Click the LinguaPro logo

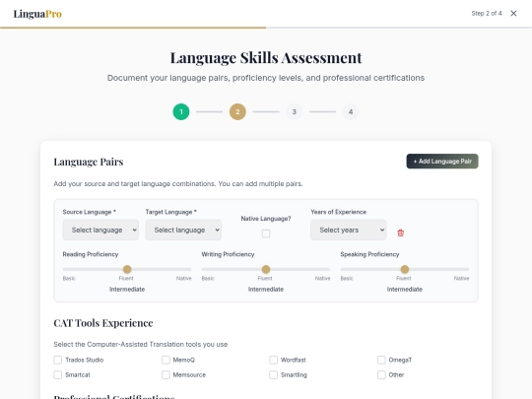point(37,14)
